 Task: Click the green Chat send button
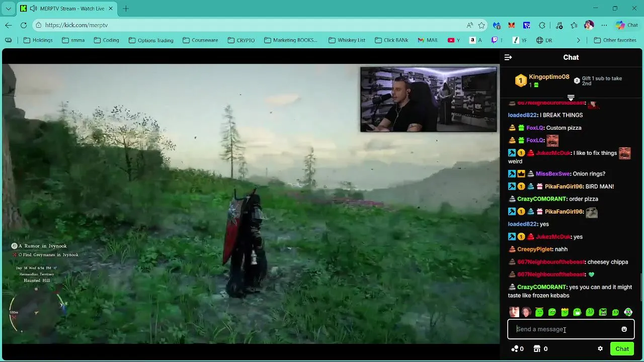click(622, 349)
